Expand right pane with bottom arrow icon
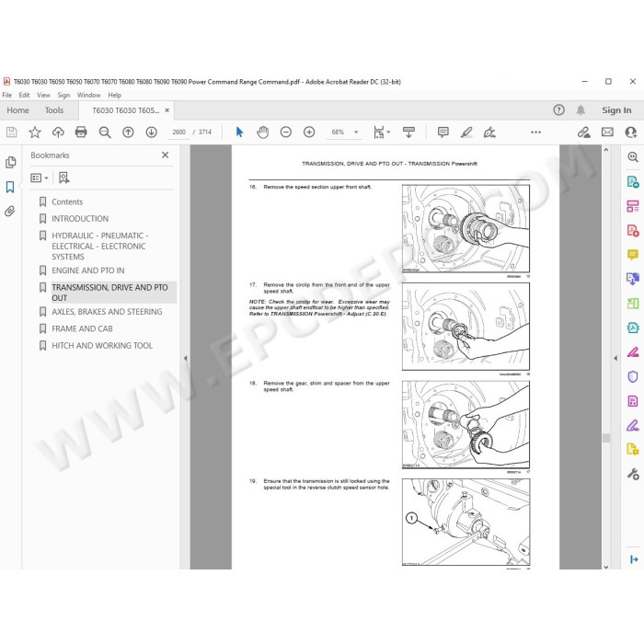 click(x=634, y=559)
